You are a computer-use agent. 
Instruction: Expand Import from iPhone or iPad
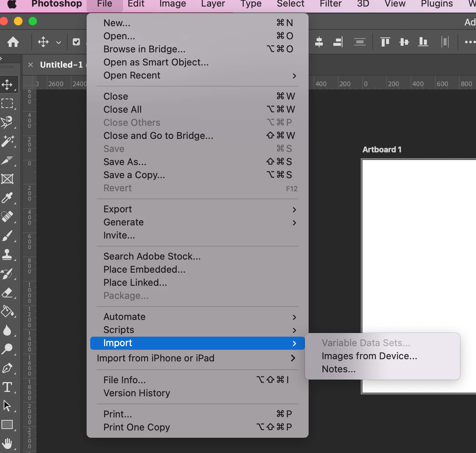pyautogui.click(x=198, y=358)
